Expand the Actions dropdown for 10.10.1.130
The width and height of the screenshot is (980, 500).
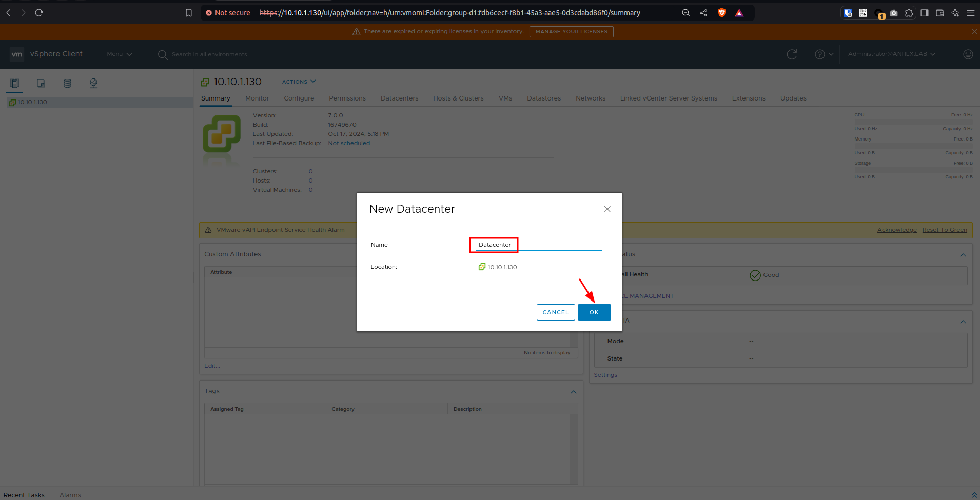(x=299, y=82)
